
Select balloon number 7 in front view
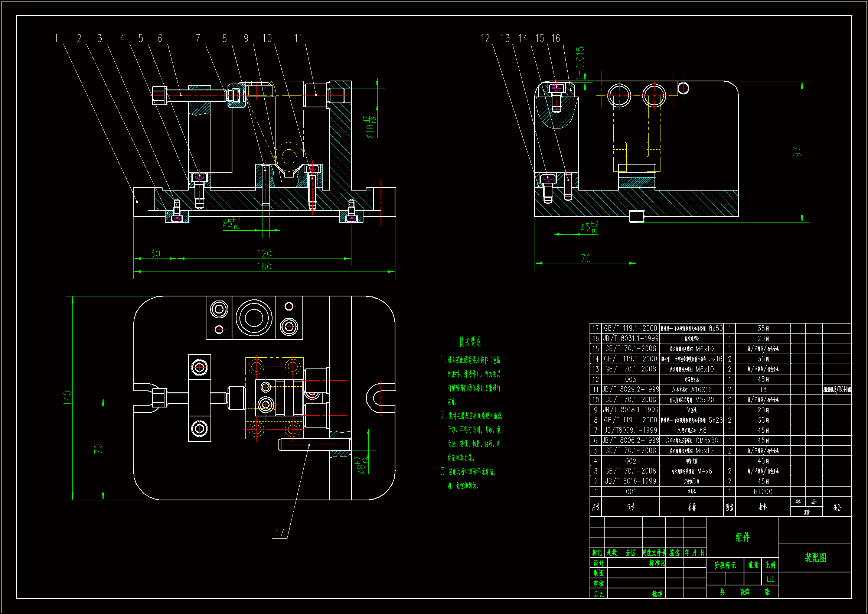(198, 38)
